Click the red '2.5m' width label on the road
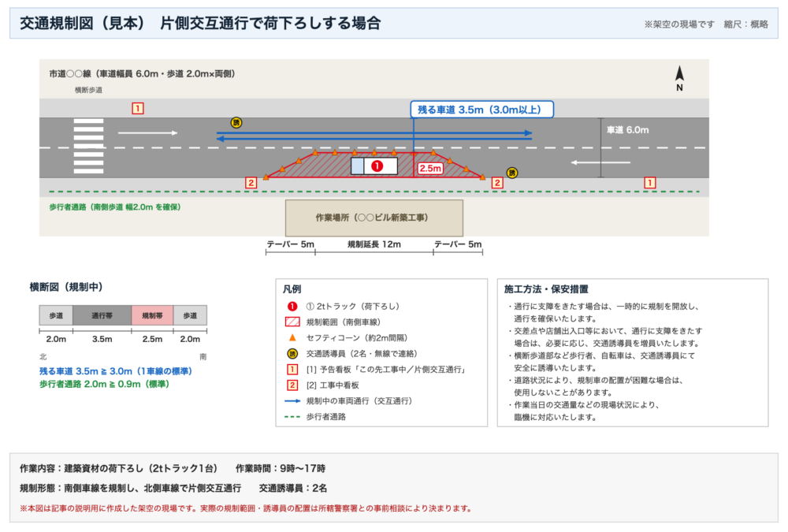Viewport: 788px width, 532px height. click(430, 169)
